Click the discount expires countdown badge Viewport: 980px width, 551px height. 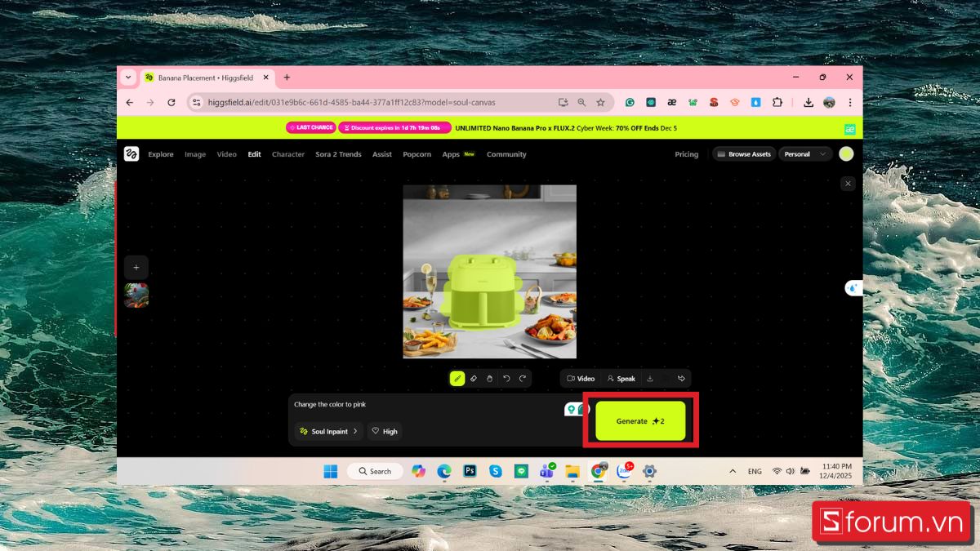coord(394,127)
